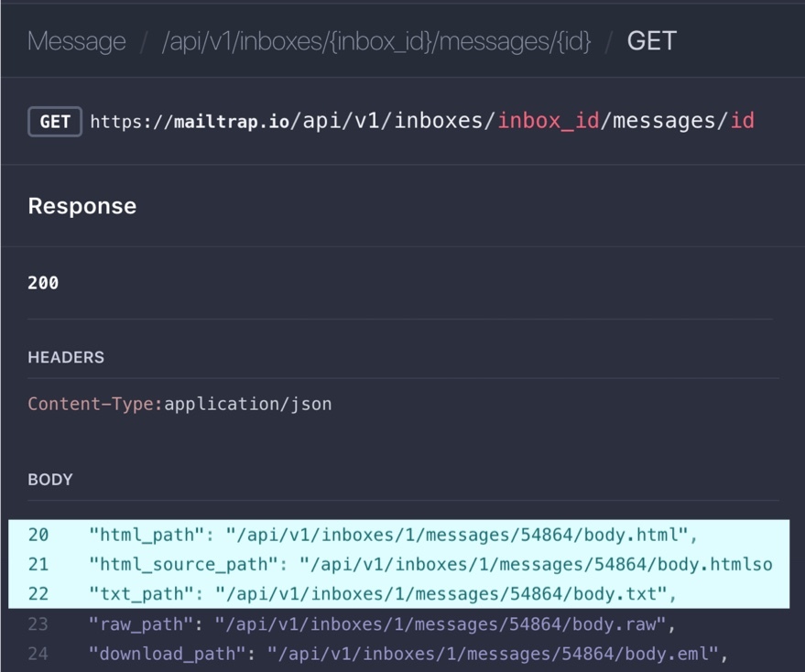Click line number 24

[x=38, y=654]
